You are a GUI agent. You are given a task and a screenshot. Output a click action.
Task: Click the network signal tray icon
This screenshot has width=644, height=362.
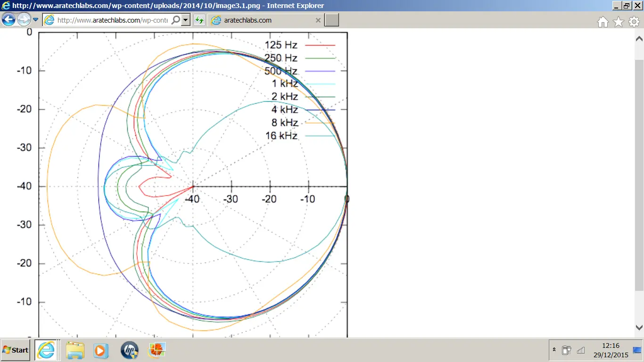point(581,350)
